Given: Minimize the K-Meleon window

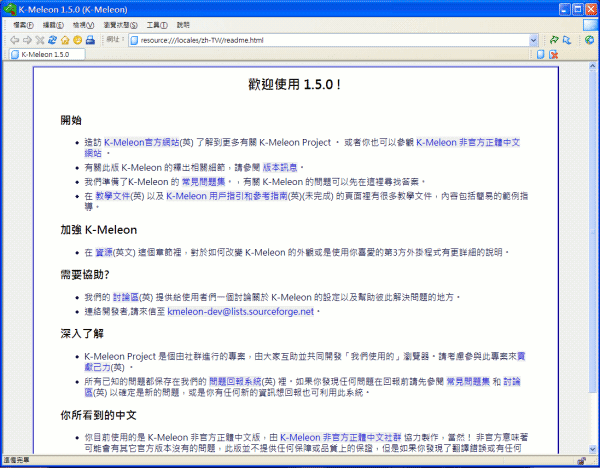Looking at the screenshot, I should [x=564, y=9].
